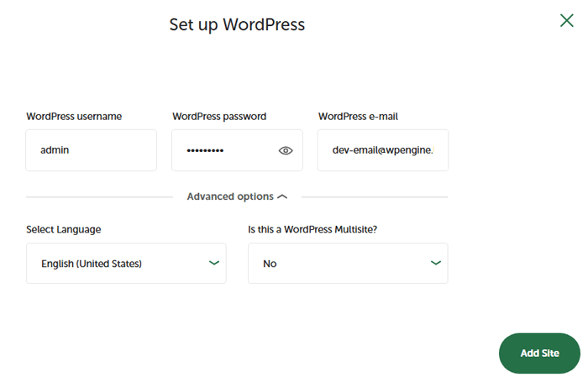Focus the WordPress e-mail input field
This screenshot has width=588, height=382.
(x=382, y=150)
